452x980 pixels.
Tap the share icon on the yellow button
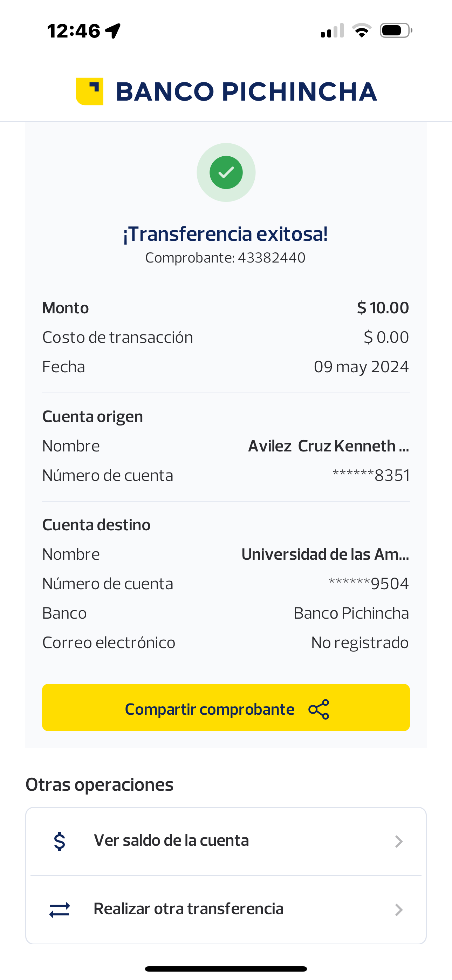coord(319,709)
